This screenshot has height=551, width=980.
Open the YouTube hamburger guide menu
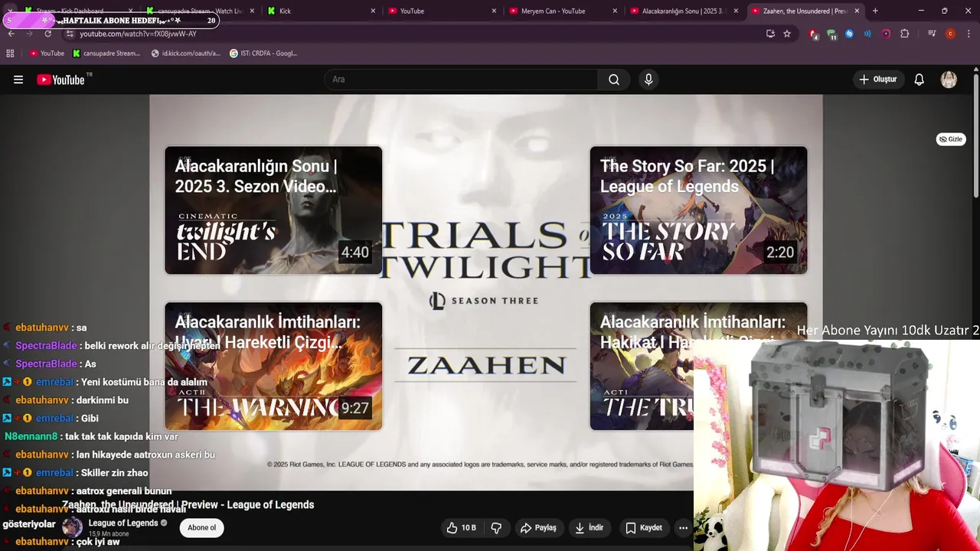18,80
